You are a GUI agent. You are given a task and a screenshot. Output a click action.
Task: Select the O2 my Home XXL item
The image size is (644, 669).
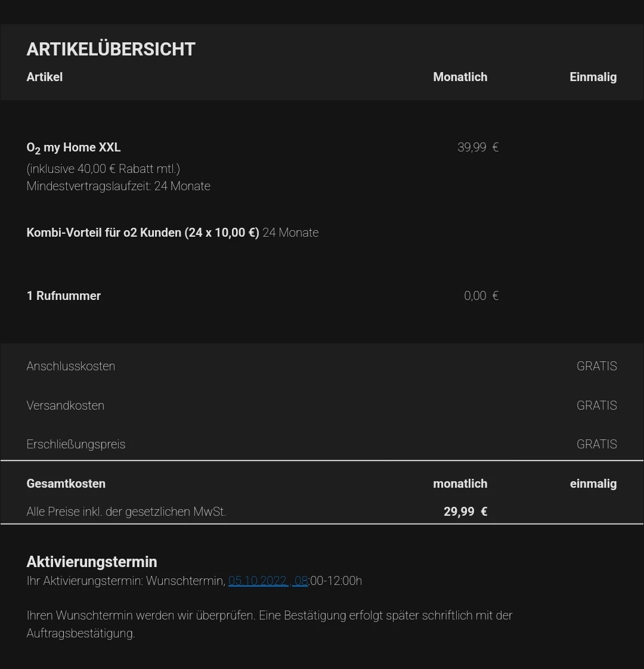pos(73,148)
